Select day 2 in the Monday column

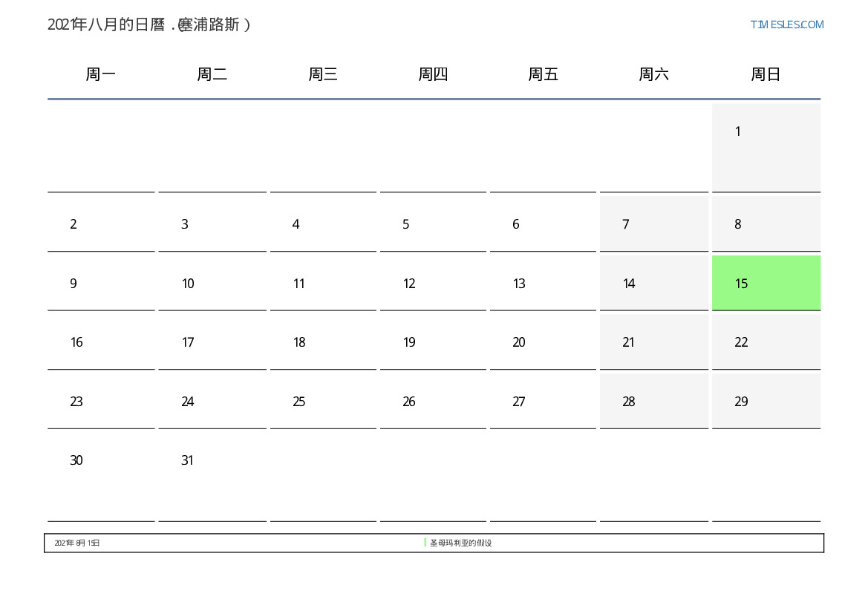[x=101, y=223]
